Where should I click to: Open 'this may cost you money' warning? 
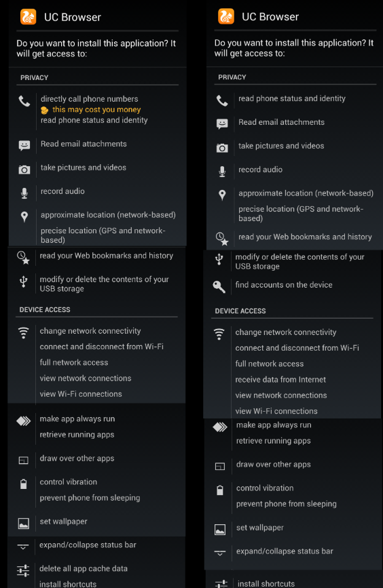[x=96, y=109]
